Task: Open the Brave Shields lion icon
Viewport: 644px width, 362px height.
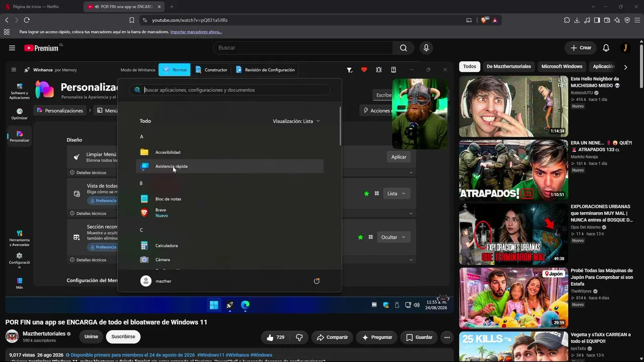Action: 485,20
